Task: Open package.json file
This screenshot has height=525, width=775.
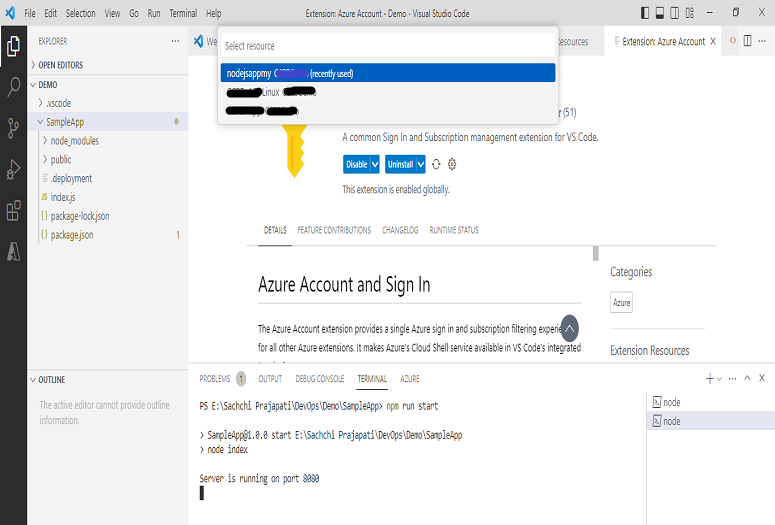Action: pyautogui.click(x=72, y=234)
